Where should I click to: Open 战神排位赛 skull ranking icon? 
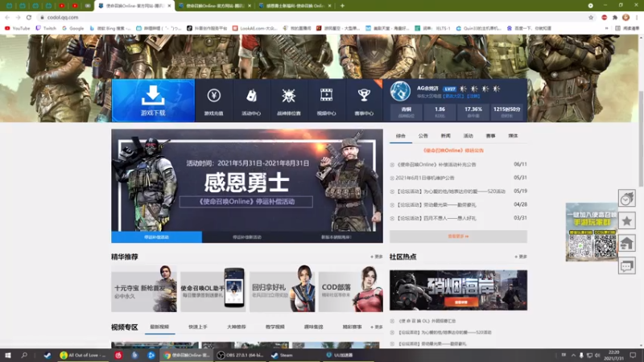289,101
